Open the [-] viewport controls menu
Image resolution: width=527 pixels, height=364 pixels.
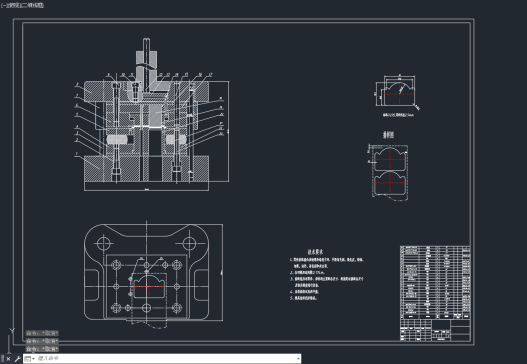(3, 5)
